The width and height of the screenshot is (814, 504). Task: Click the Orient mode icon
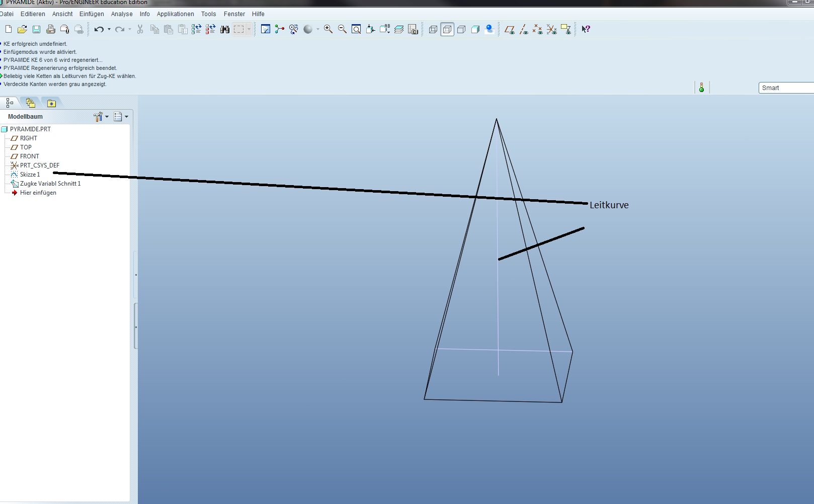pos(294,29)
